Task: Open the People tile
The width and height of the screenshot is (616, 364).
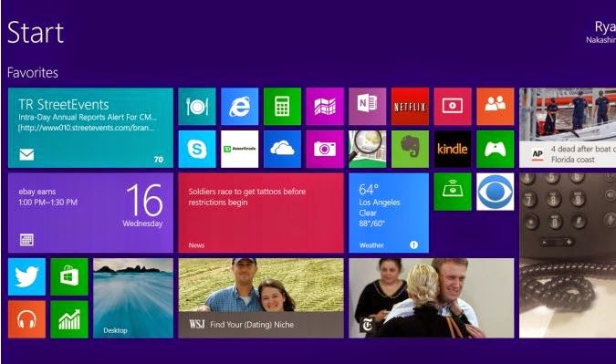Action: pos(495,107)
